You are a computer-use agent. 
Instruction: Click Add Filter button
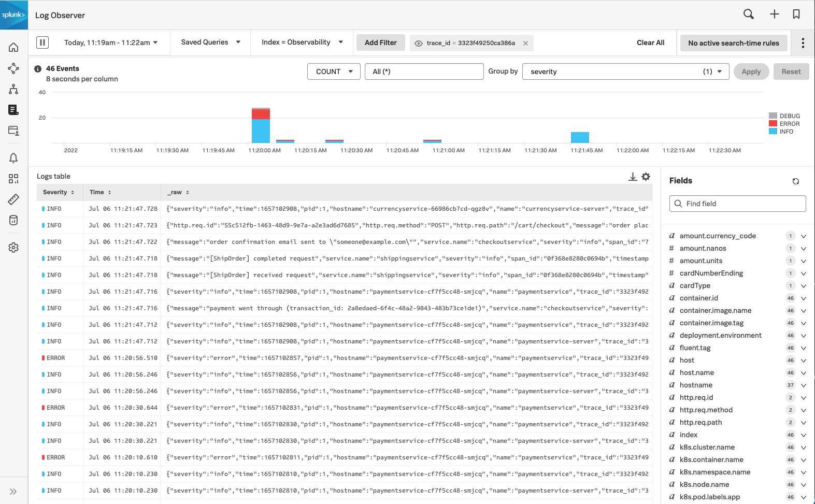[x=381, y=43]
